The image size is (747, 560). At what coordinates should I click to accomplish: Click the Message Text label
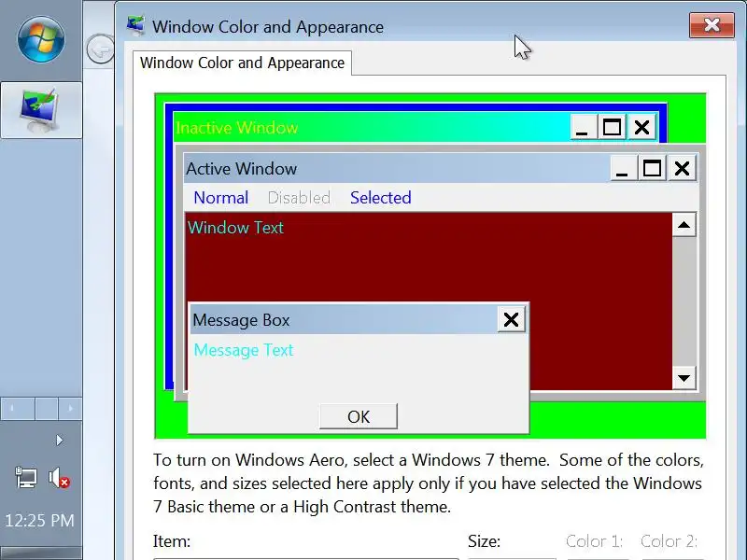click(x=244, y=350)
